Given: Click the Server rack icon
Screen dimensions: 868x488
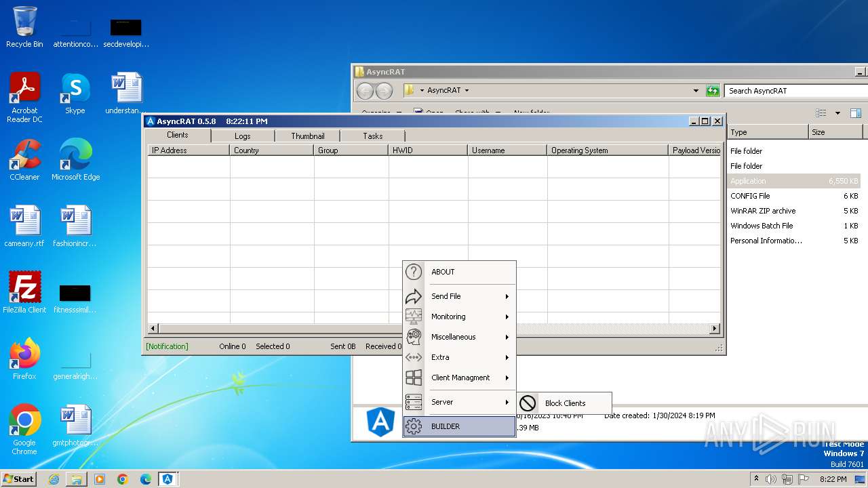Looking at the screenshot, I should pyautogui.click(x=414, y=402).
